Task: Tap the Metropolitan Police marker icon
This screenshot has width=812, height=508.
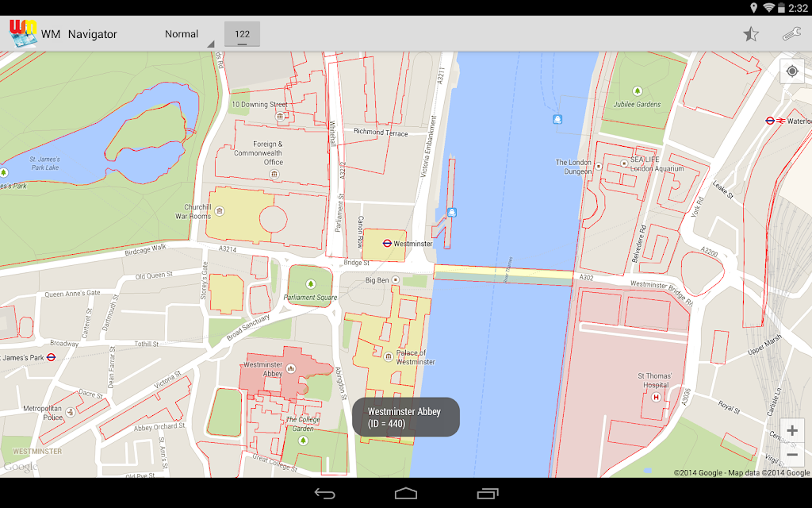Action: click(x=70, y=412)
